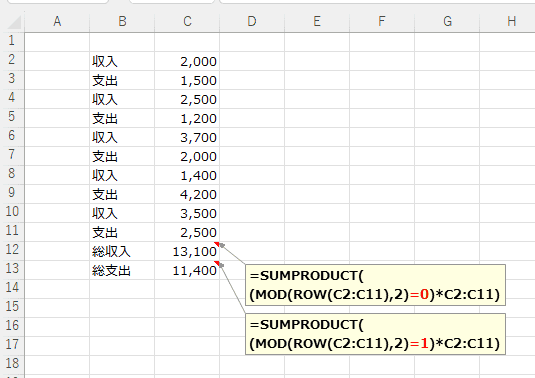Image resolution: width=535 pixels, height=378 pixels.
Task: Select cell C9 with value 4,200
Action: tap(187, 194)
